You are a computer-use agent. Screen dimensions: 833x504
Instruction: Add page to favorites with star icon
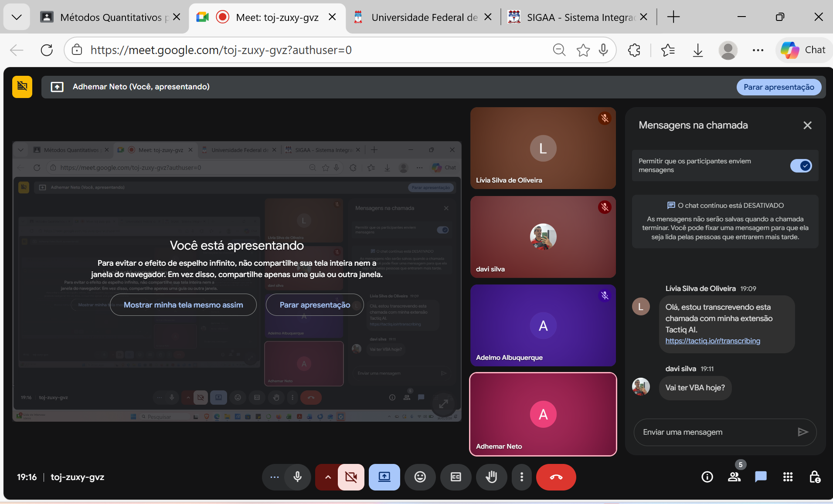pyautogui.click(x=583, y=50)
